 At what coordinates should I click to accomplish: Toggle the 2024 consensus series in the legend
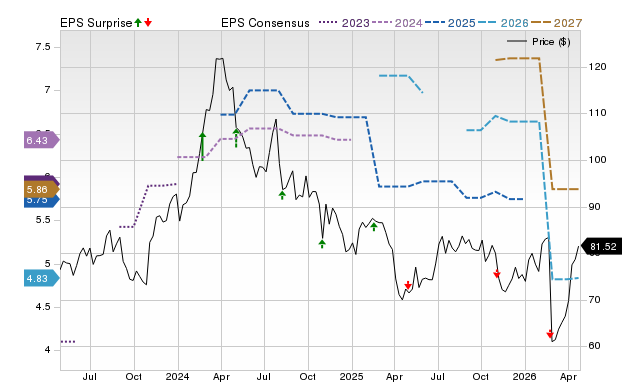(397, 23)
